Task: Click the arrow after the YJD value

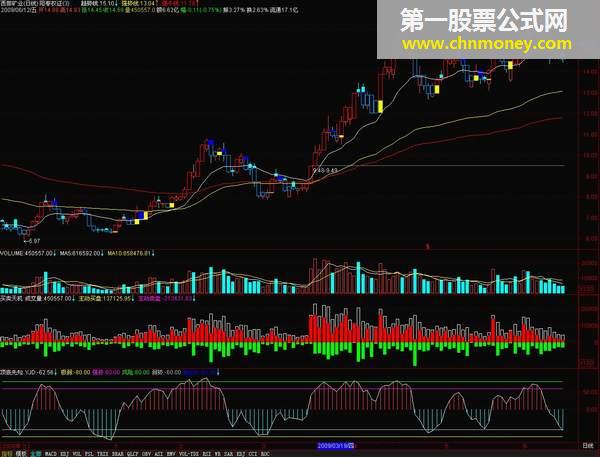Action: [x=56, y=372]
